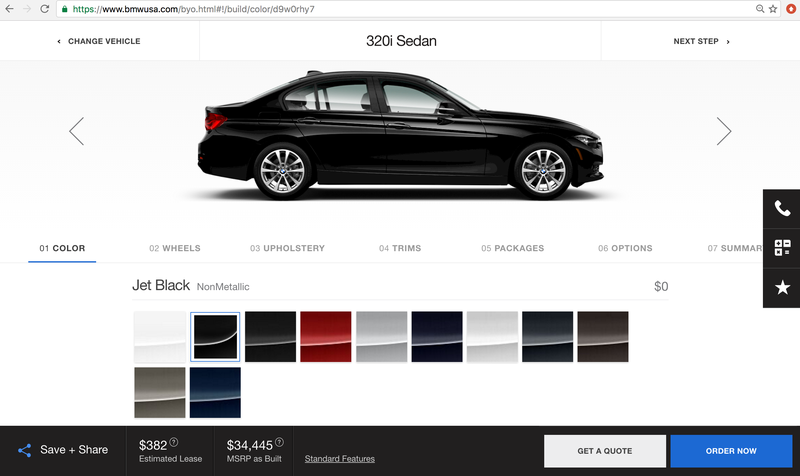Select the third black metallic swatch
The width and height of the screenshot is (800, 476).
tap(270, 337)
